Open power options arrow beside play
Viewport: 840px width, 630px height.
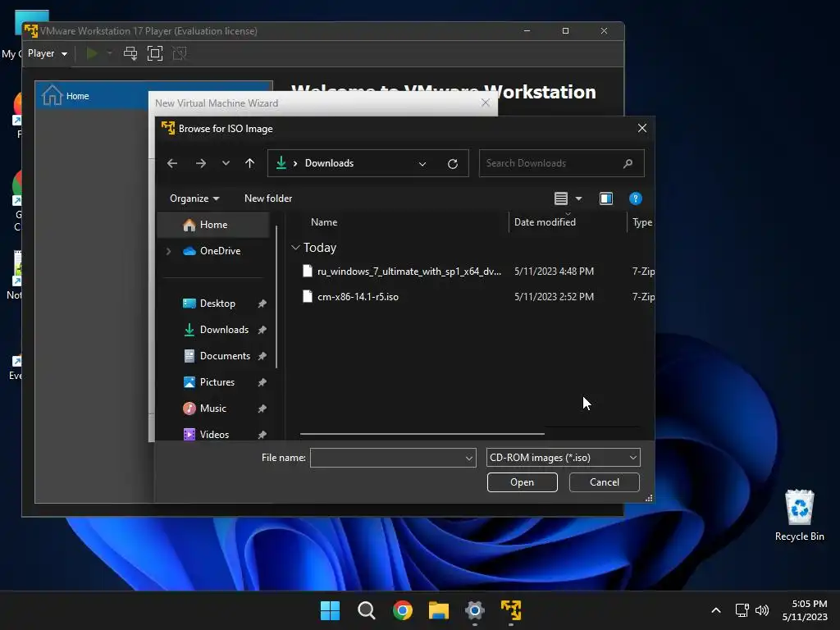[x=110, y=53]
